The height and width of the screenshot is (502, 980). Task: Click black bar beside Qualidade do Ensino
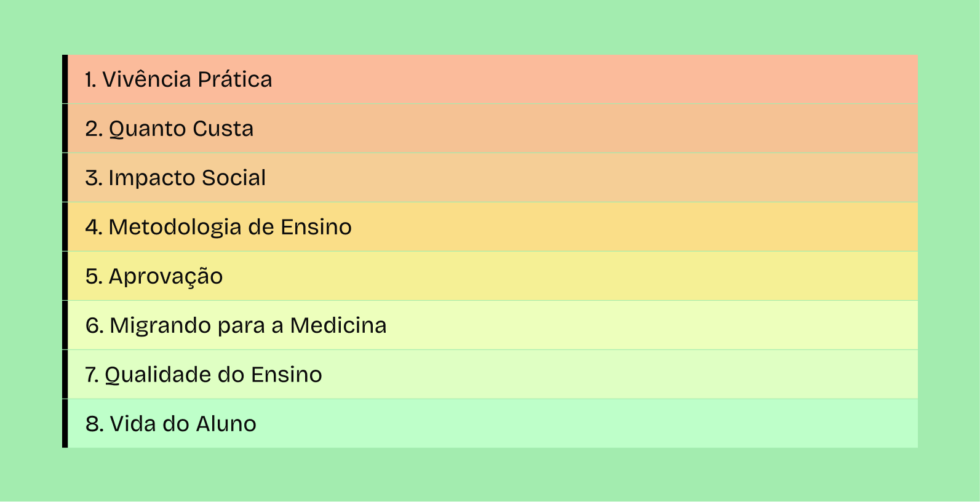[x=65, y=375]
